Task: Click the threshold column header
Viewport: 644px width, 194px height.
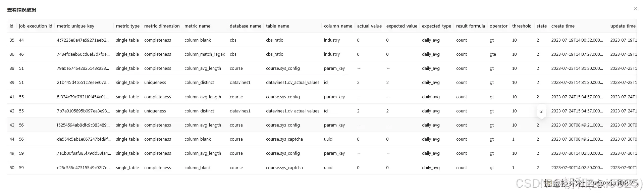Action: click(x=522, y=26)
